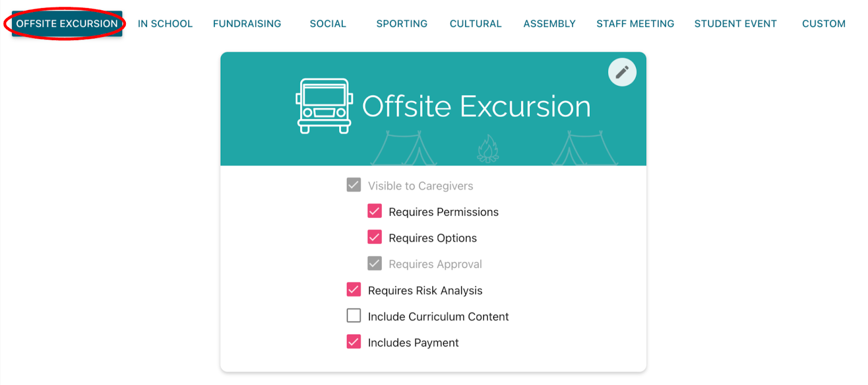Select the Assembly tab
The image size is (868, 385).
pos(549,24)
